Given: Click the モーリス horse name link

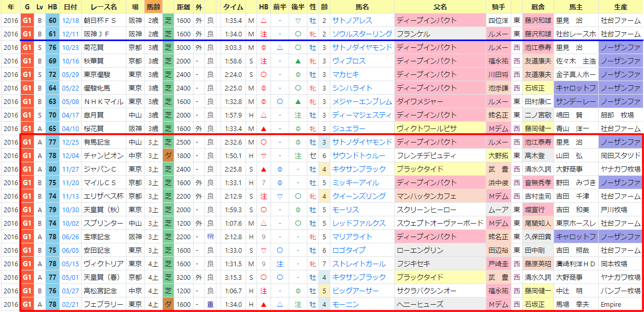Looking at the screenshot, I should pos(345,210).
